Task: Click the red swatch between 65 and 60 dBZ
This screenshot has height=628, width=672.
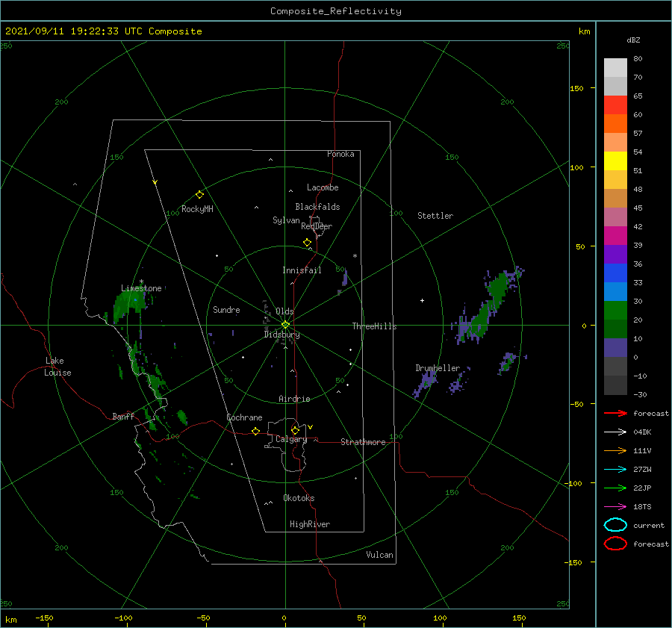Action: coord(615,105)
